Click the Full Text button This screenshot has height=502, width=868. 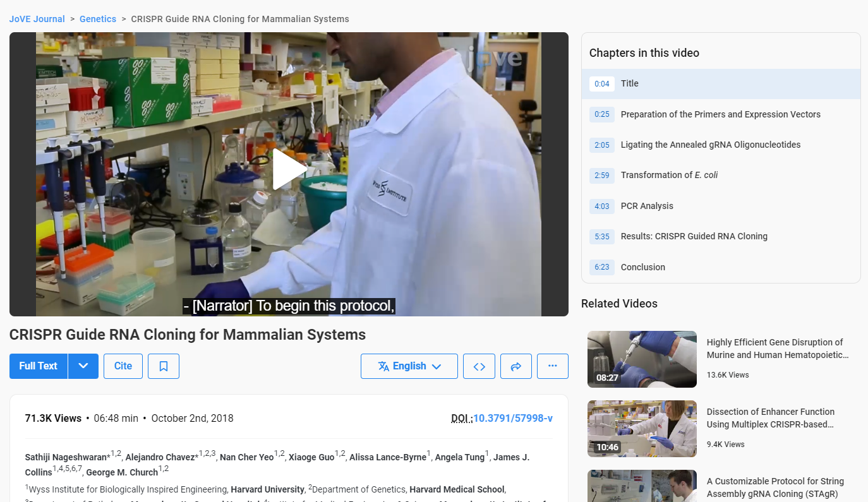39,366
